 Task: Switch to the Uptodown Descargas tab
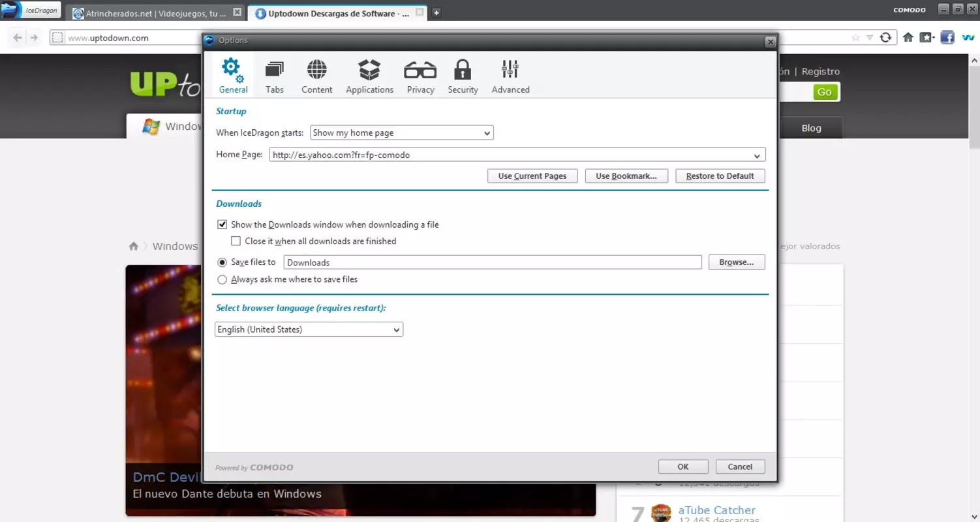click(x=338, y=13)
